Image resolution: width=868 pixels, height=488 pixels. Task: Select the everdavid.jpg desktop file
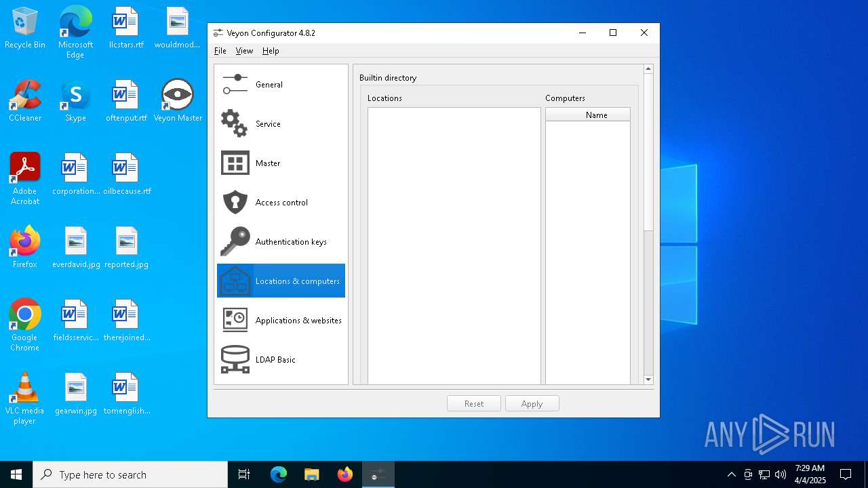75,247
